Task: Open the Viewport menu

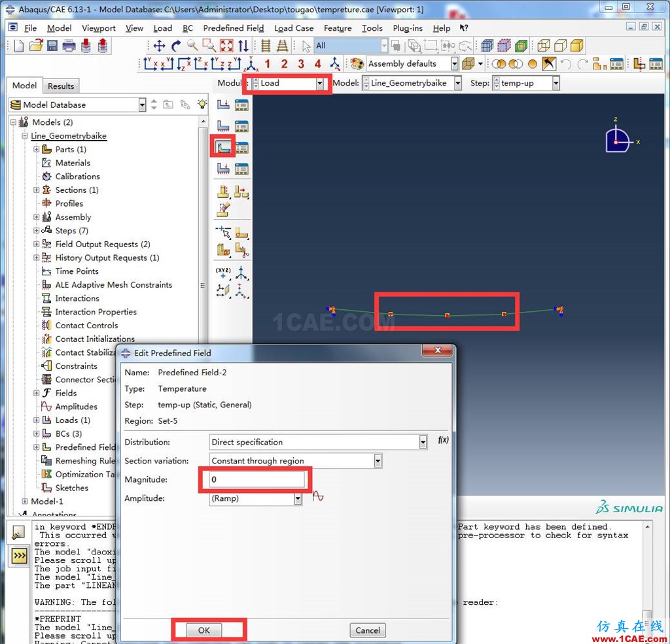Action: coord(99,28)
